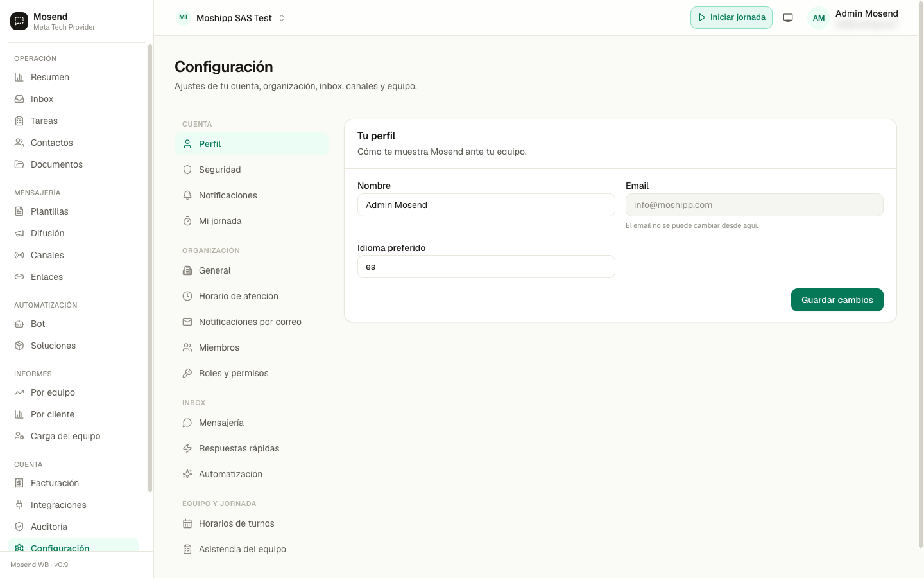Open the Idioma preferido selector
924x578 pixels.
(486, 267)
